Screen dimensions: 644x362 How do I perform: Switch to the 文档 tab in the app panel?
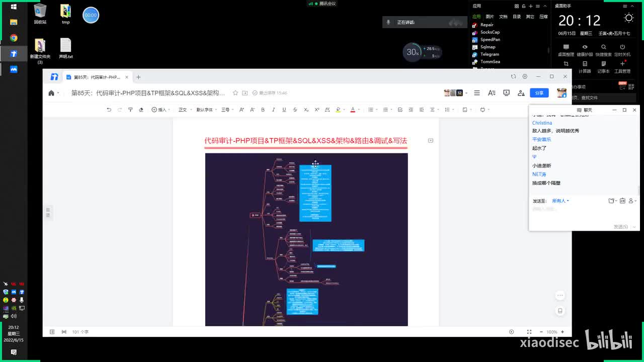pyautogui.click(x=503, y=17)
